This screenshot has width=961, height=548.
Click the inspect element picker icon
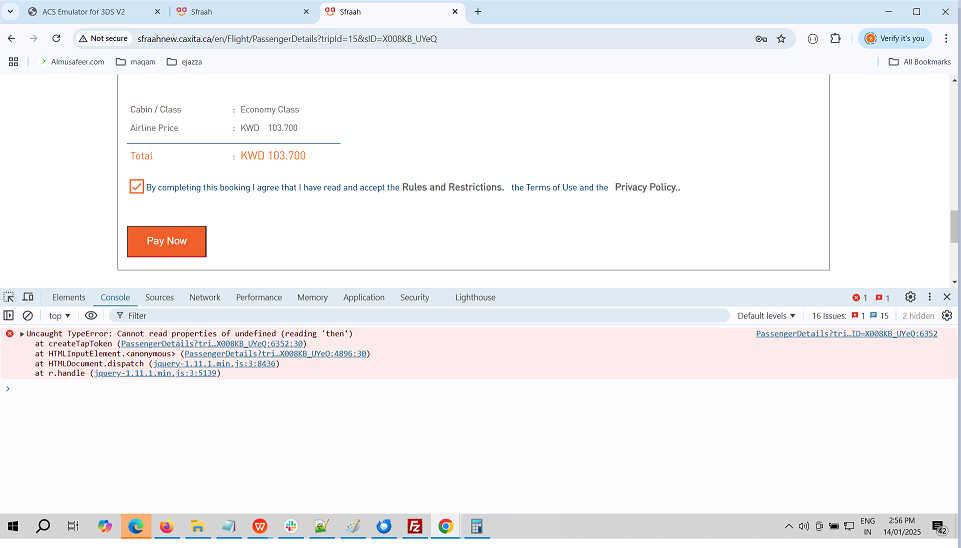pyautogui.click(x=9, y=297)
